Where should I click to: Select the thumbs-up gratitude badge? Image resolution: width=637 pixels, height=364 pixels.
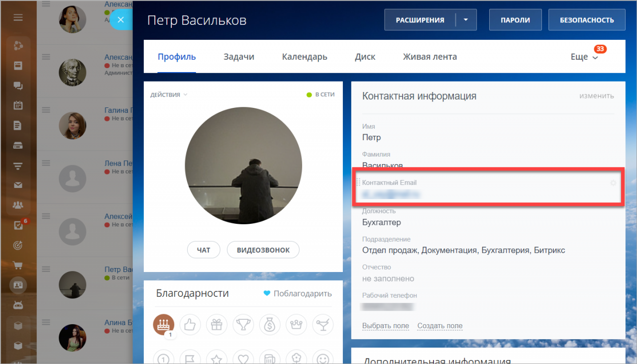[x=190, y=325]
